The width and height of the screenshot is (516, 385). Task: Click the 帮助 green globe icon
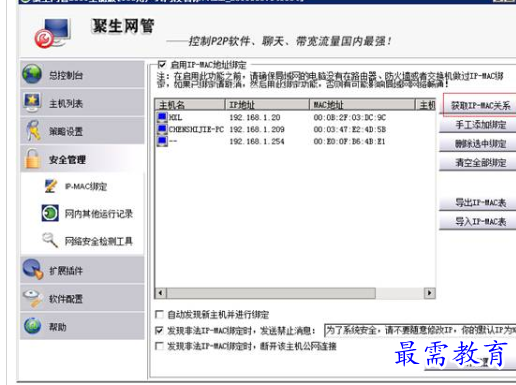point(33,326)
